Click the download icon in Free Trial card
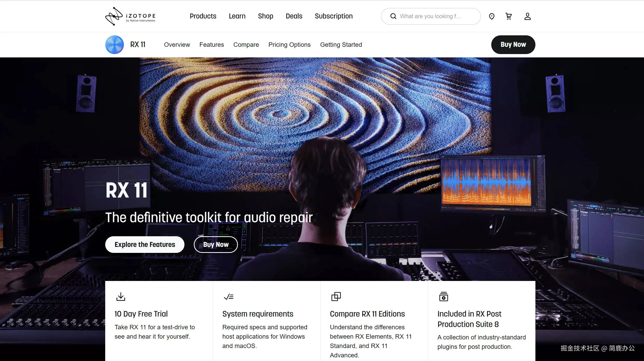644x361 pixels. click(121, 297)
